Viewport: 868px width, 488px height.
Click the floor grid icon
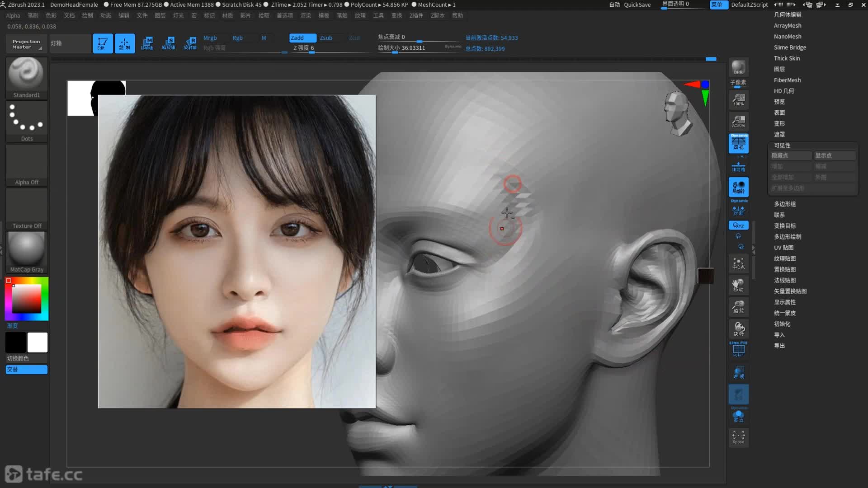[x=738, y=167]
